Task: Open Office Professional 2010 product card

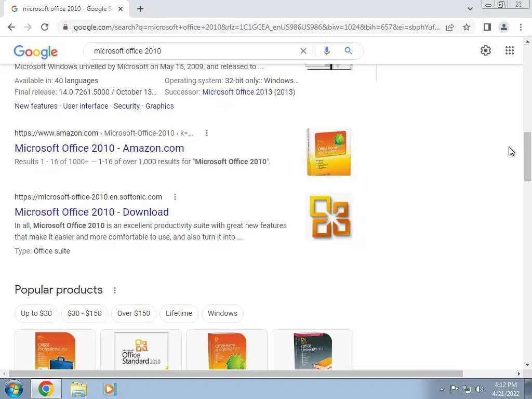Action: [55, 350]
